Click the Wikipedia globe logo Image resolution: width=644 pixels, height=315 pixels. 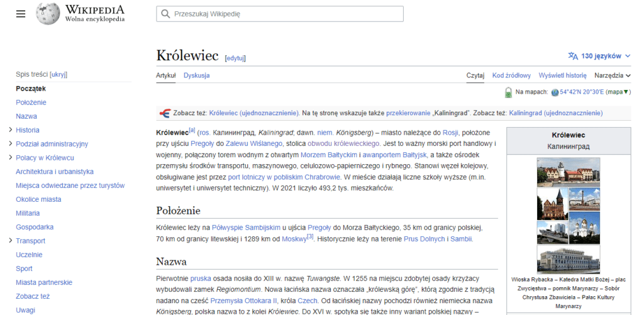pyautogui.click(x=48, y=14)
